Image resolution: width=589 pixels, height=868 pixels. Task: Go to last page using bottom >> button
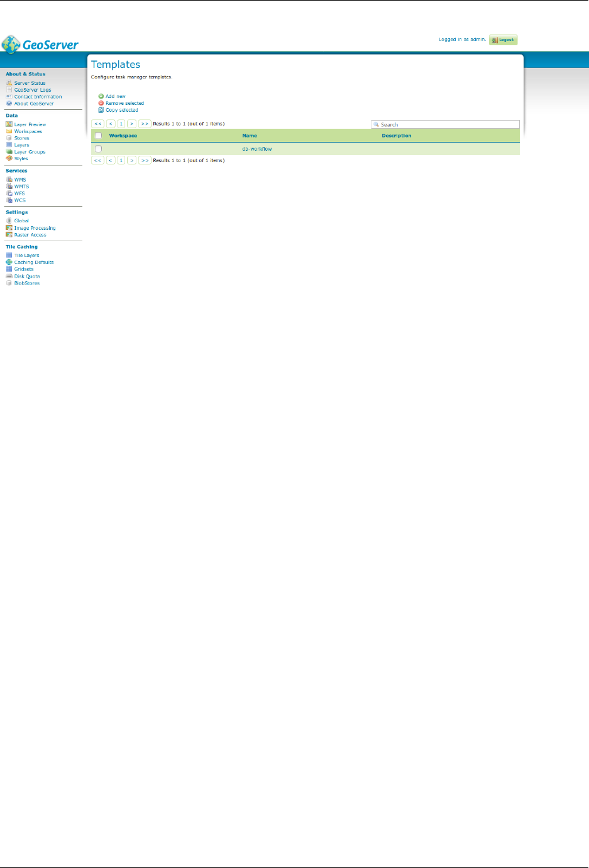click(x=145, y=160)
